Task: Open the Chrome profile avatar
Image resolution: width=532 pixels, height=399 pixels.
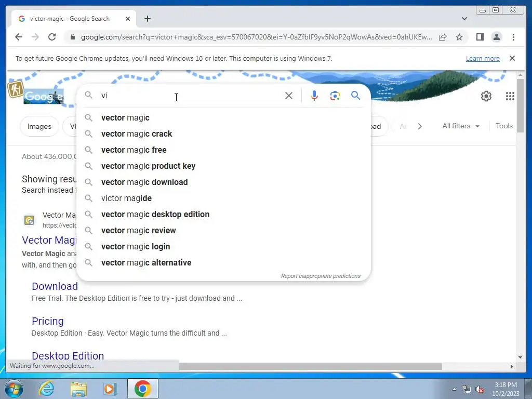Action: tap(496, 37)
